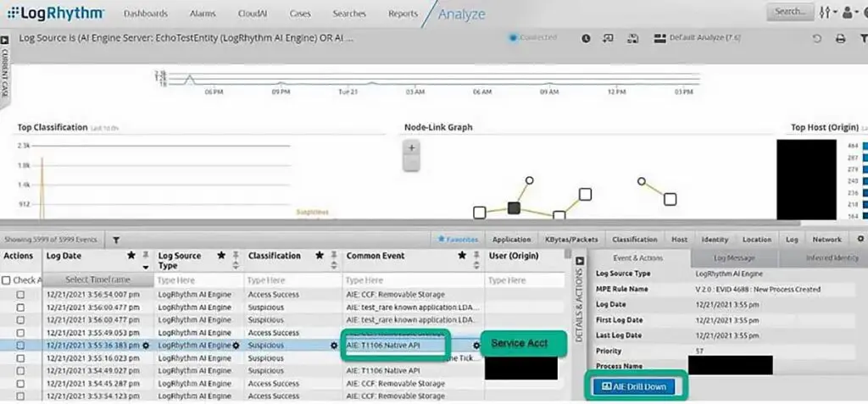Select the Identity column group tab
This screenshot has height=404, width=868.
coord(715,240)
